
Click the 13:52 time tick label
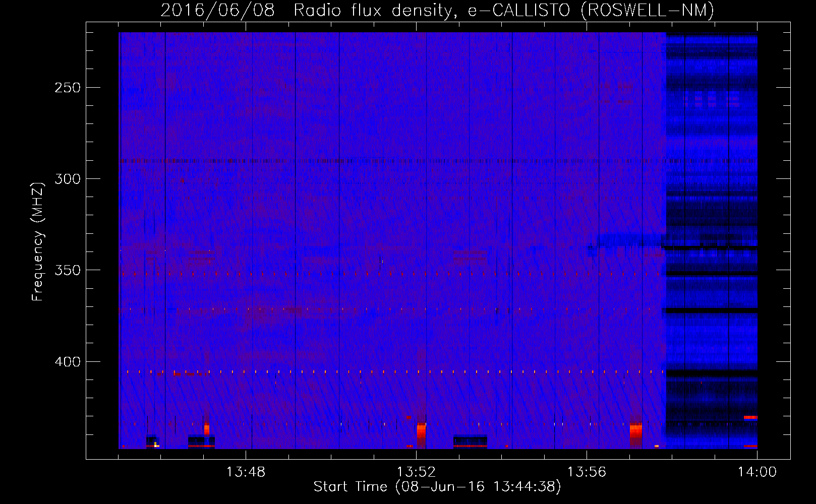416,472
